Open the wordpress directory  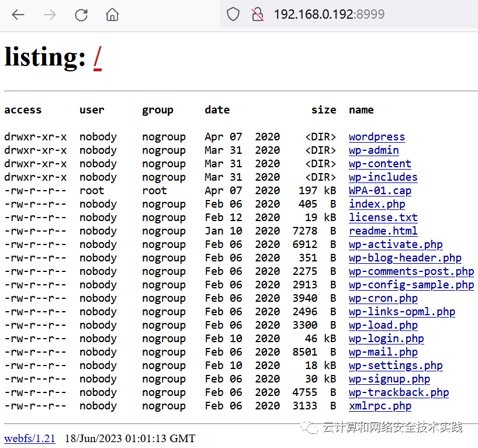tap(377, 137)
